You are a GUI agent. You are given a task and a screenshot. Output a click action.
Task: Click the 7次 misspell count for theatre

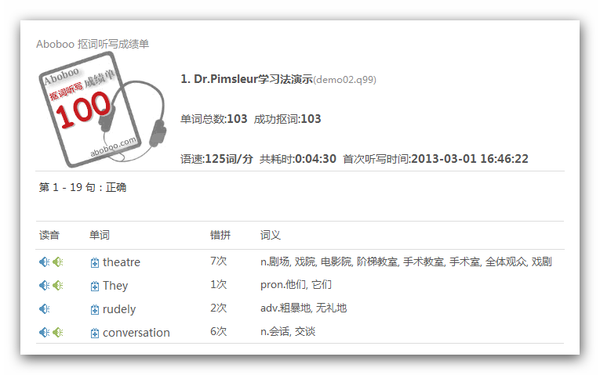pos(218,261)
